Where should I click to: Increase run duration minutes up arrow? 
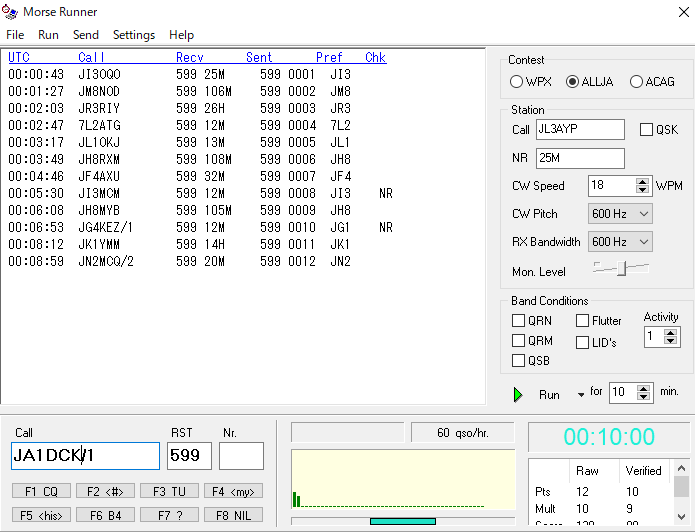coord(644,388)
